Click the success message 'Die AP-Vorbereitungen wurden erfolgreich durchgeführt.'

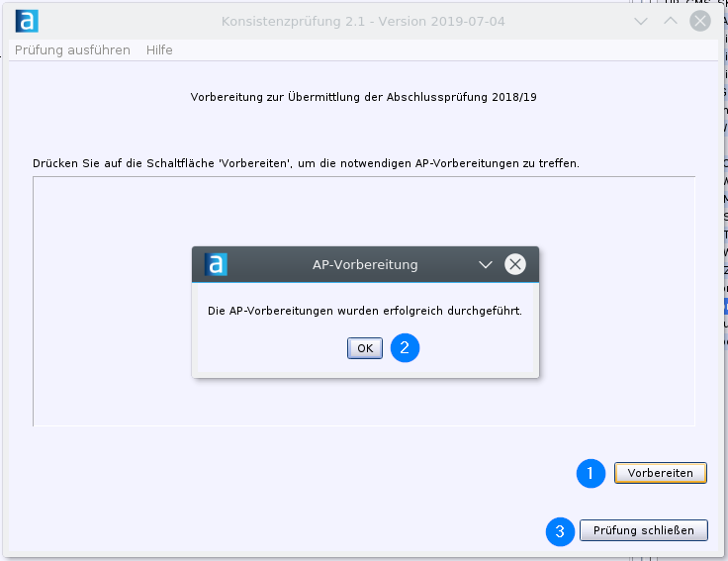[x=365, y=311]
